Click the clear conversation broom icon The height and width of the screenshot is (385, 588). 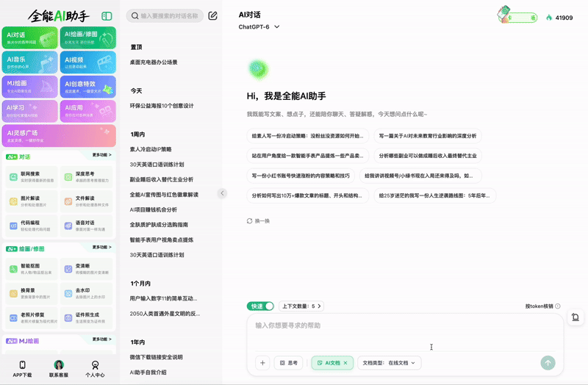click(x=576, y=317)
